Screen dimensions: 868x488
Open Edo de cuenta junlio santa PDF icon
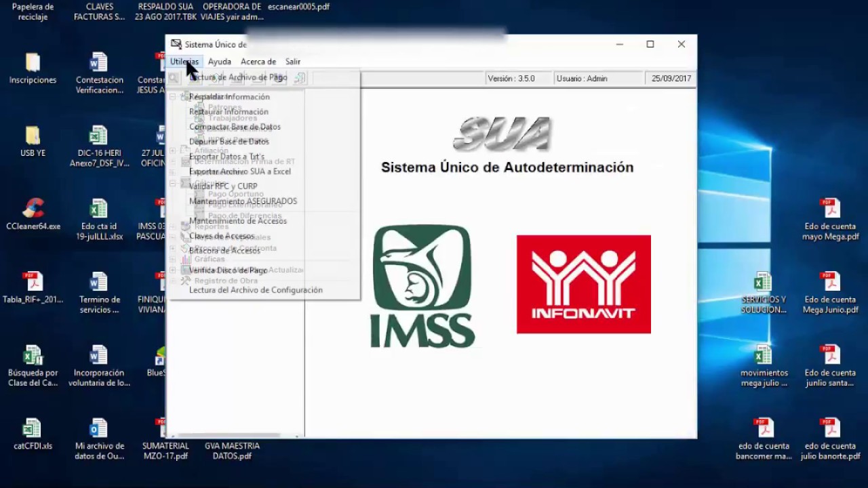click(x=830, y=355)
